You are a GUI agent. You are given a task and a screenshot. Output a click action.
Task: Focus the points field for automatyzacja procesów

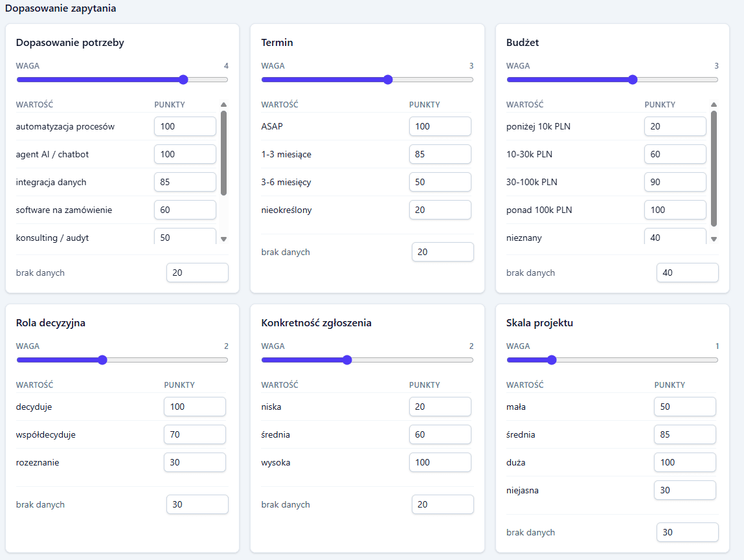185,126
